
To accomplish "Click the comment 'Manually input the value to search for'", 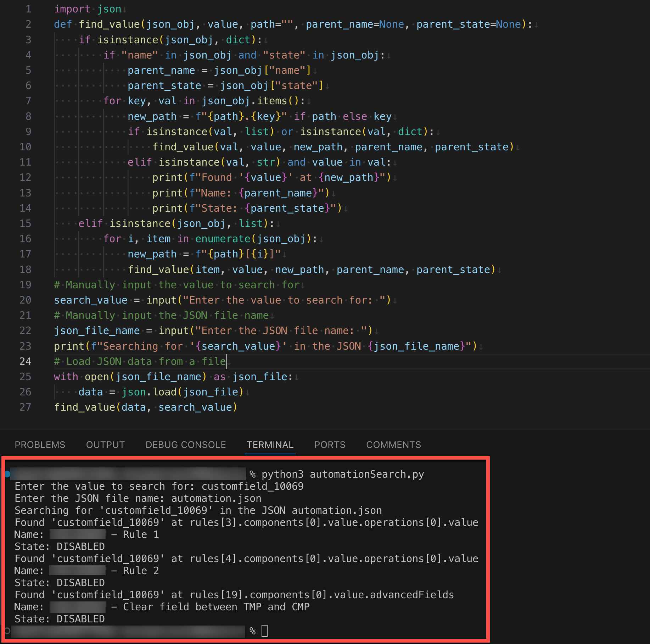I will click(x=177, y=285).
